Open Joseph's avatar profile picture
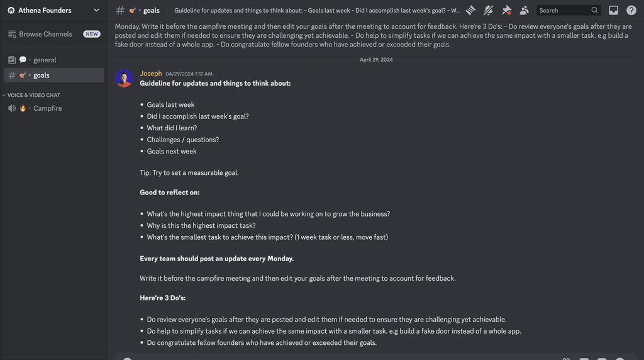The width and height of the screenshot is (644, 360). (124, 78)
